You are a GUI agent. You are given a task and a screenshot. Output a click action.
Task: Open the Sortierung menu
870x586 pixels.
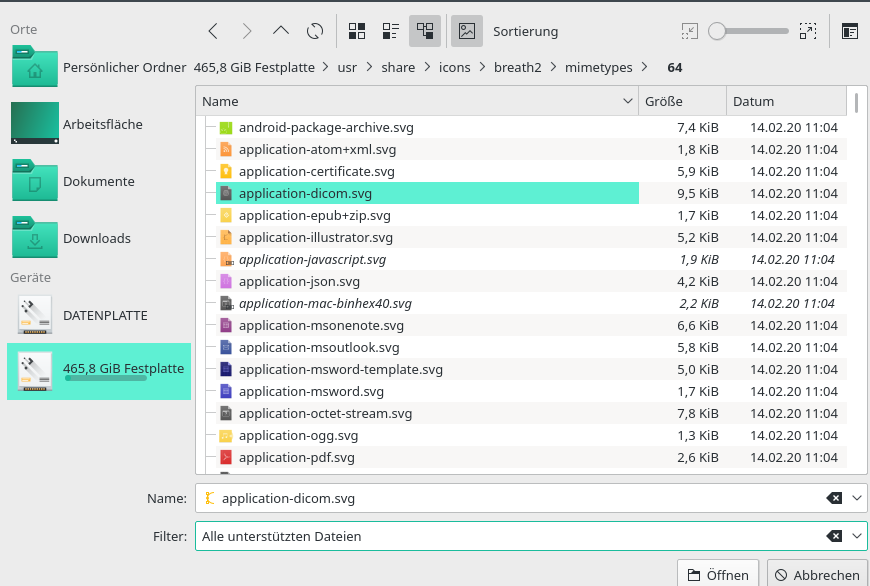(x=525, y=31)
